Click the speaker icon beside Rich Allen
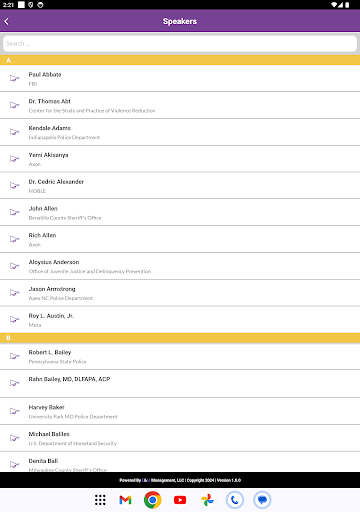Viewport: 360px width, 512px height. click(14, 239)
